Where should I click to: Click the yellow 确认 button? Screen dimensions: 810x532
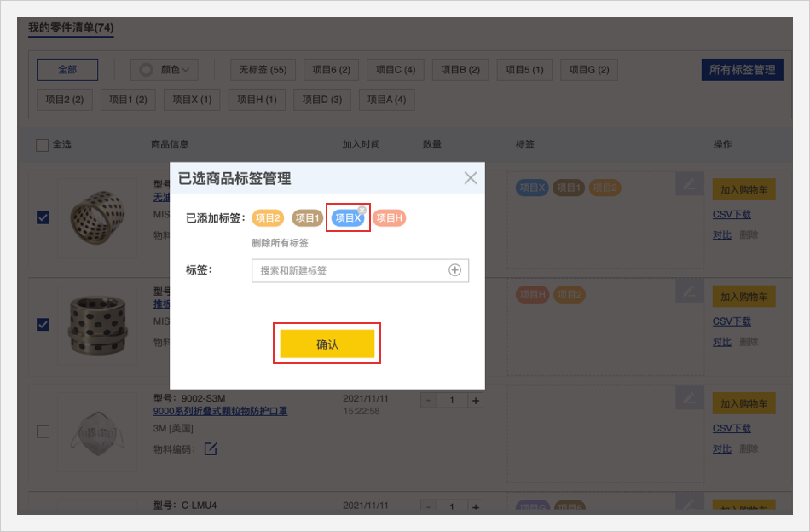coord(327,344)
